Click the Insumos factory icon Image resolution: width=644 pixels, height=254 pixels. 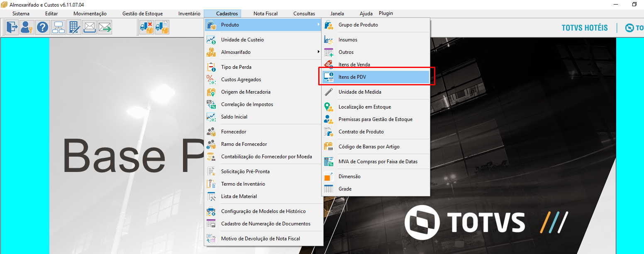pos(329,40)
